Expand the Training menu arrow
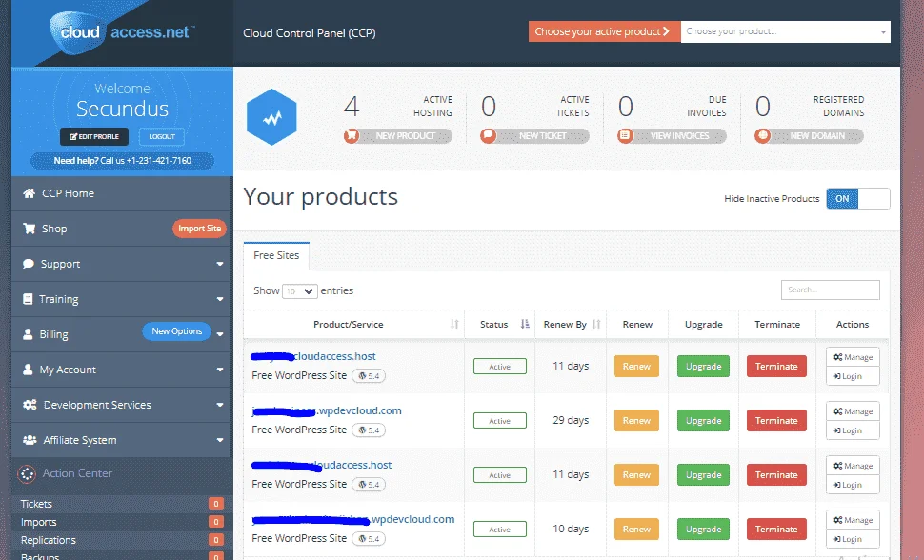Image resolution: width=924 pixels, height=560 pixels. [220, 299]
